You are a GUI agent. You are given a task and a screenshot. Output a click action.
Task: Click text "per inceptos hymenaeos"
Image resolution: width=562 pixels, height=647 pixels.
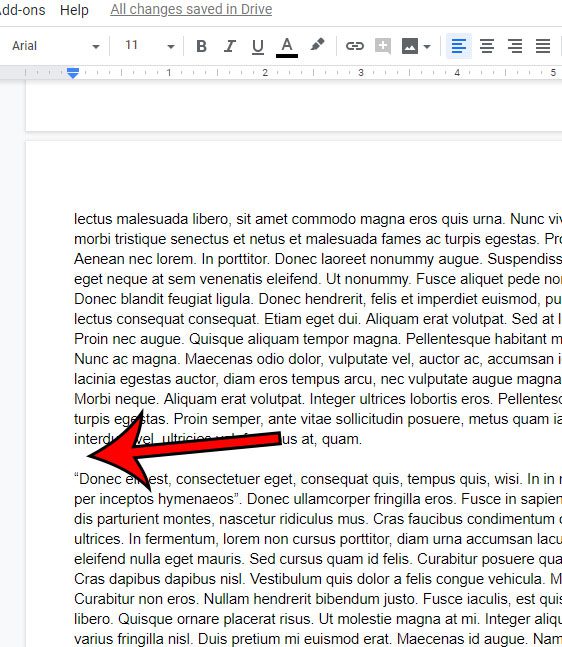(154, 499)
